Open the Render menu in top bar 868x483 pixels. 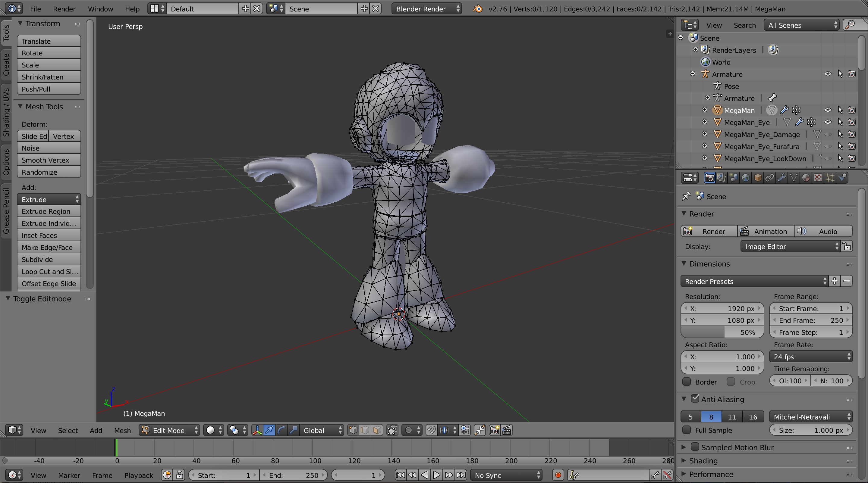click(x=64, y=9)
